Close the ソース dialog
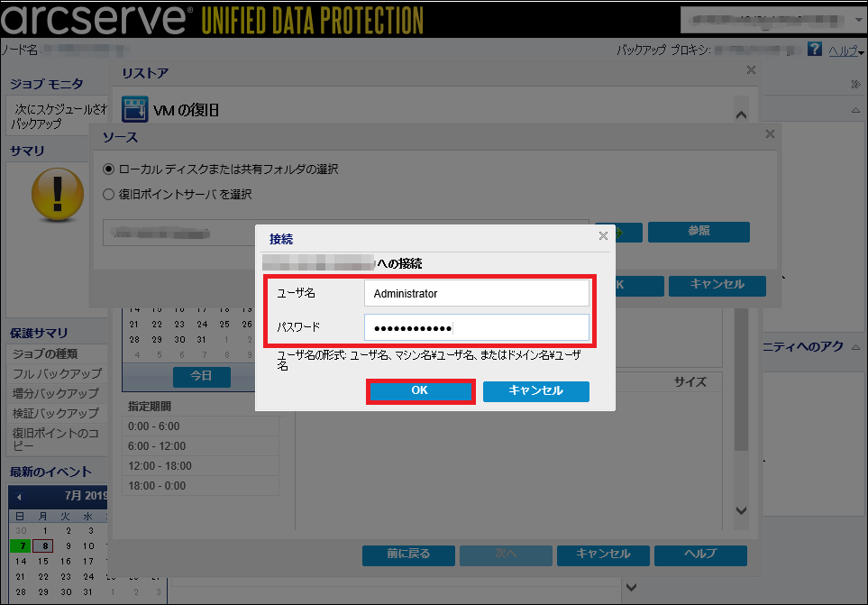Screen dimensions: 868x605 [770, 134]
